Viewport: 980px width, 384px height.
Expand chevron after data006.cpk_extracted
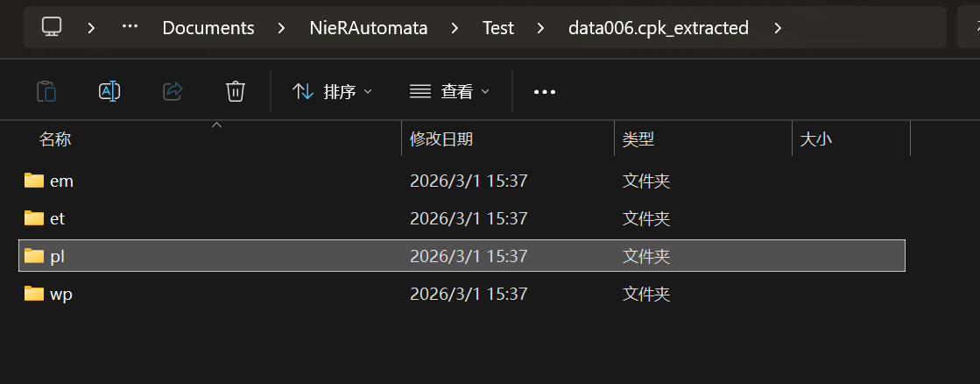[x=778, y=28]
